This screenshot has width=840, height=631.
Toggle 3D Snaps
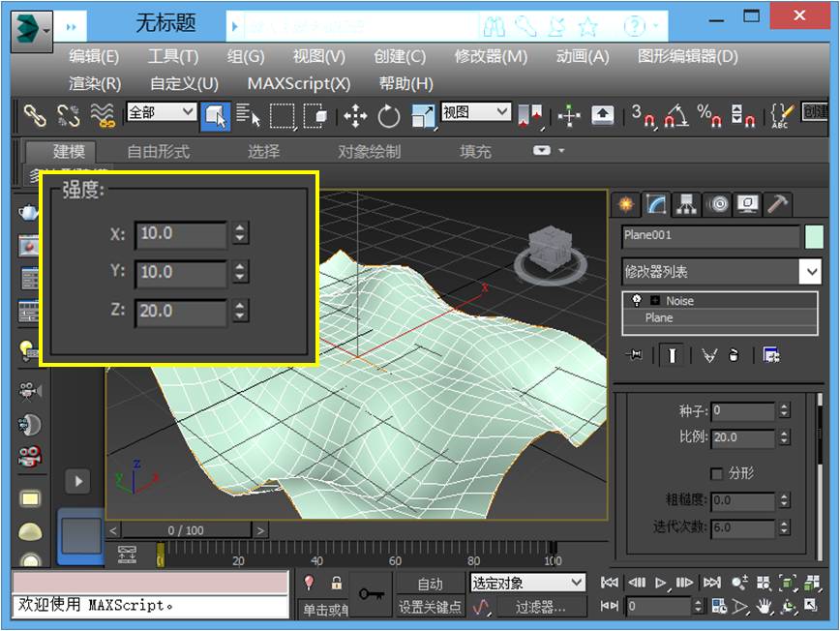click(644, 116)
